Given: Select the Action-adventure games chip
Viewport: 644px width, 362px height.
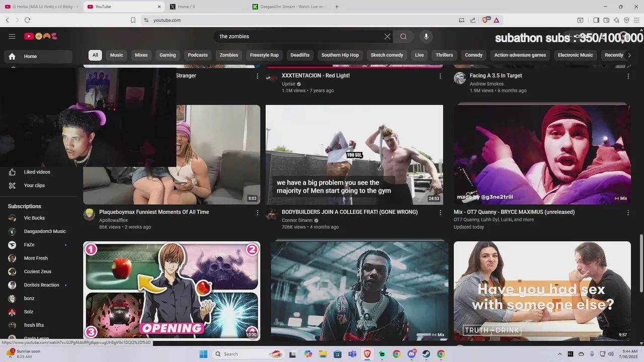Looking at the screenshot, I should point(520,55).
